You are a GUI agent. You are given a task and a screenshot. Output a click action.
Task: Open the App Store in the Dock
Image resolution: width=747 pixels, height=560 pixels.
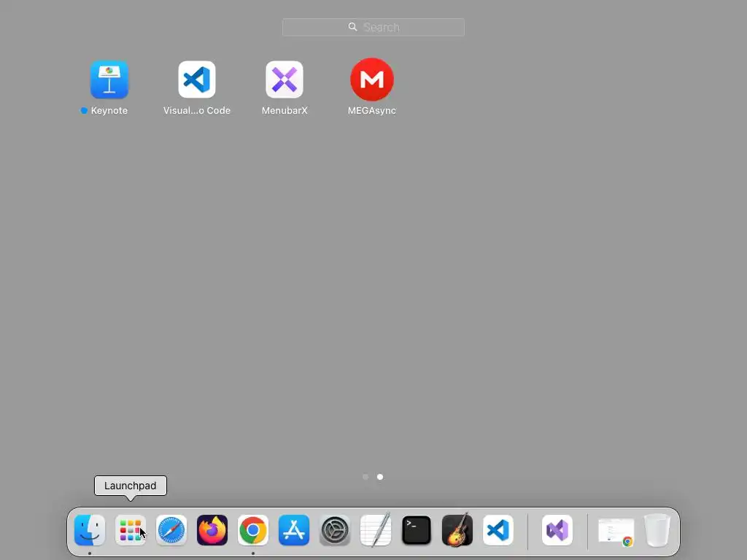click(294, 530)
